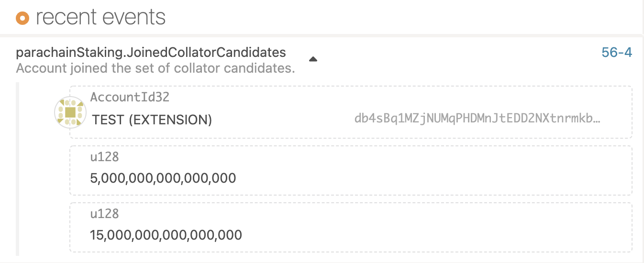Collapse the JoinedCollatorCandidates event details caret
Screen dimensions: 644x263
[x=313, y=59]
